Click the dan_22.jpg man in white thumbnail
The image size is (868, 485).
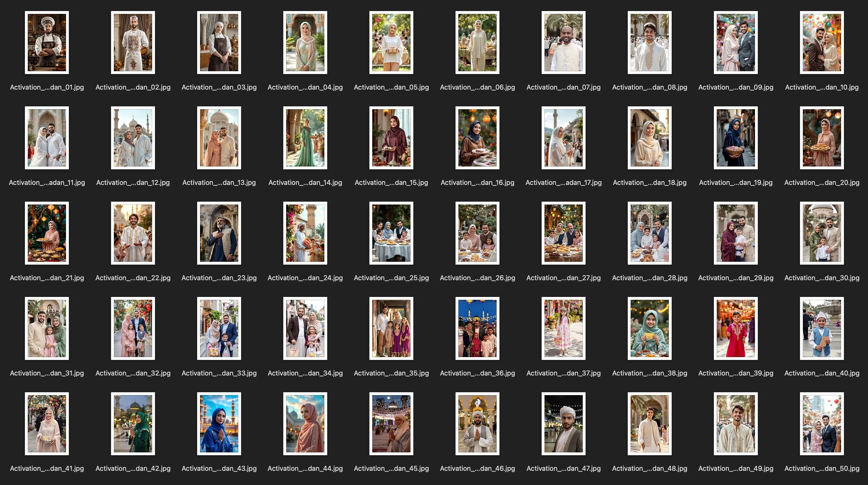[x=133, y=233]
